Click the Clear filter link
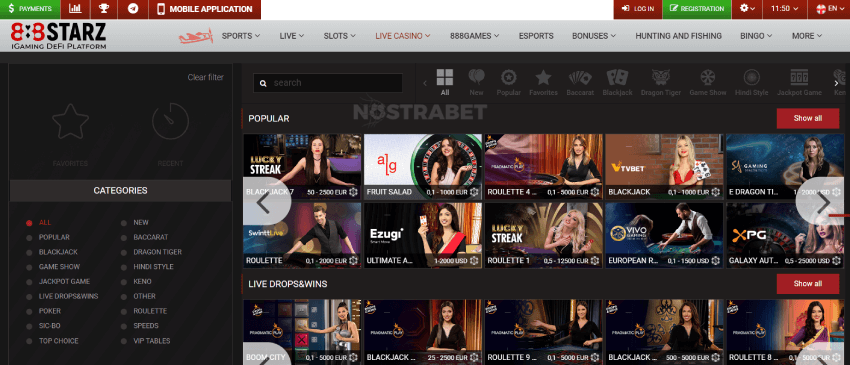Image resolution: width=850 pixels, height=365 pixels. [205, 78]
